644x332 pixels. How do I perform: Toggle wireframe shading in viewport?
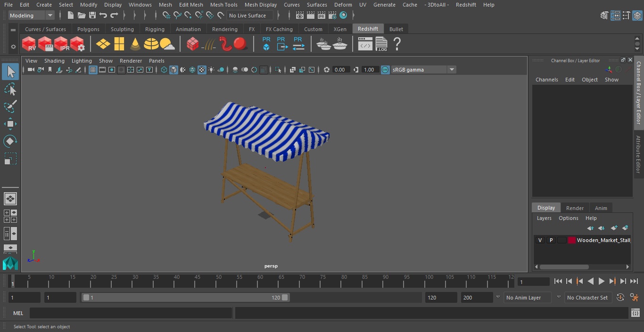pyautogui.click(x=164, y=70)
